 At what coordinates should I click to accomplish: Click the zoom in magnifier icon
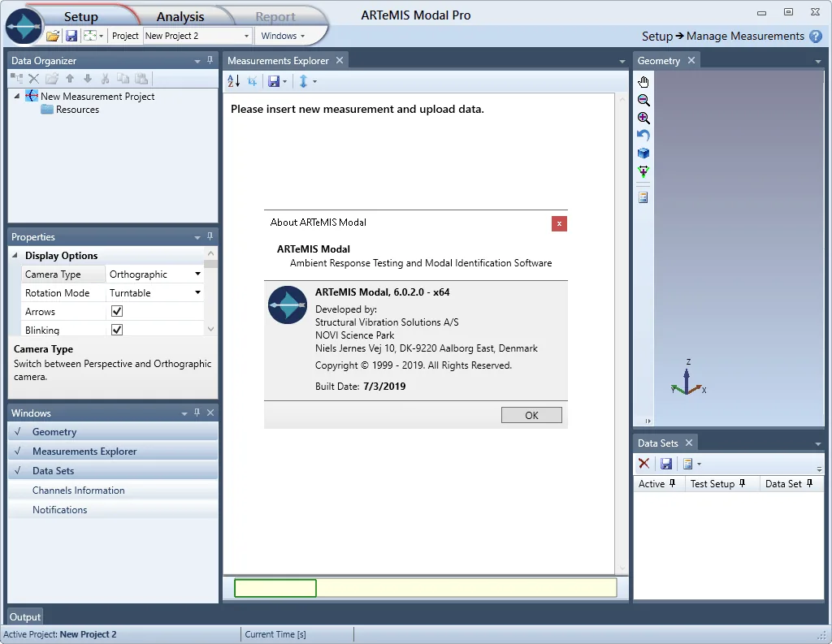pos(643,118)
